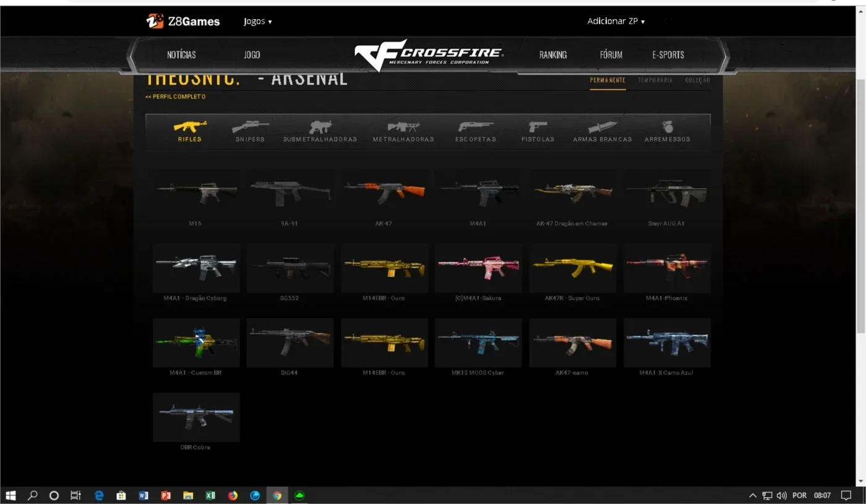Select the M16 rifle thumbnail
Viewport: 866px width, 504px height.
tap(196, 193)
